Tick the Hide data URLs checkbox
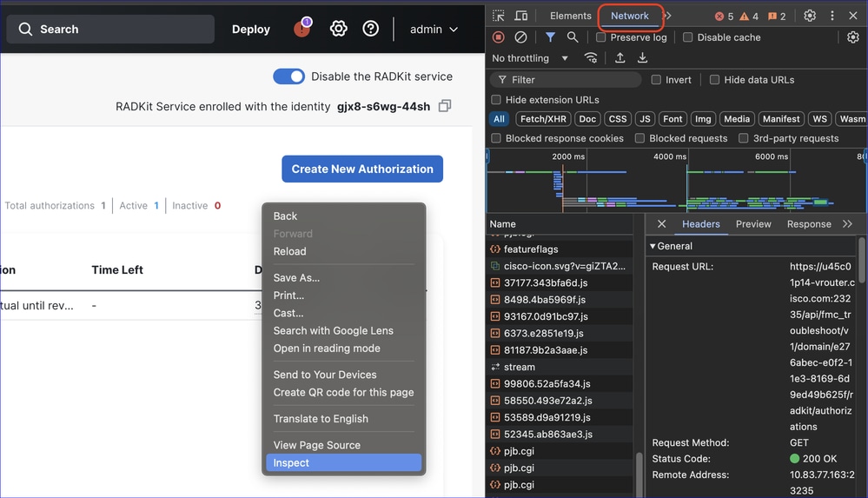This screenshot has width=868, height=498. pos(714,80)
